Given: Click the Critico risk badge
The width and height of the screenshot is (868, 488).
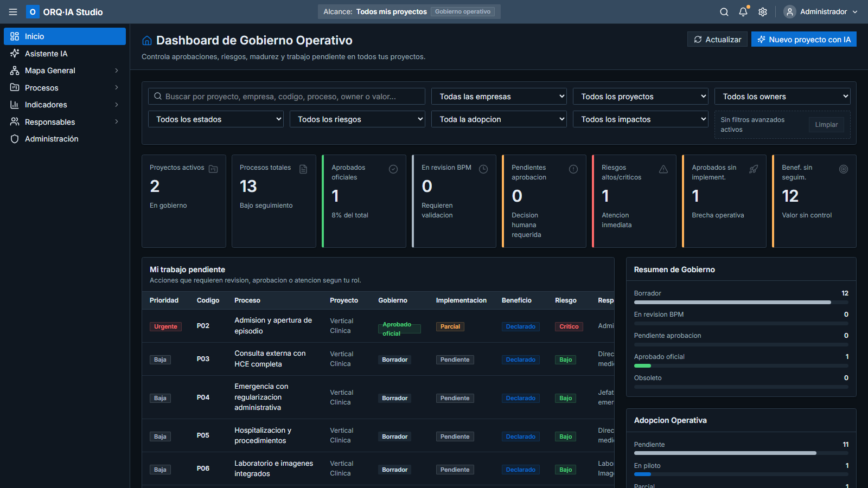Looking at the screenshot, I should [x=569, y=326].
